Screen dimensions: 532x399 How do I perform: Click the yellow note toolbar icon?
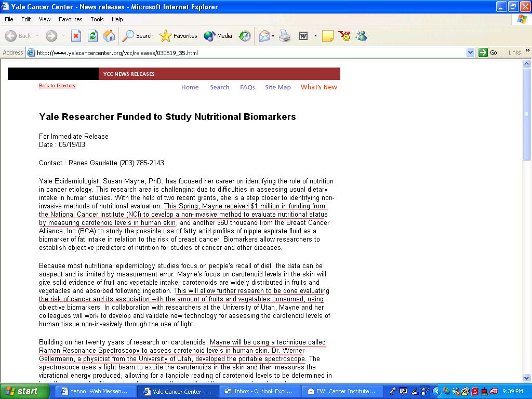[x=327, y=36]
